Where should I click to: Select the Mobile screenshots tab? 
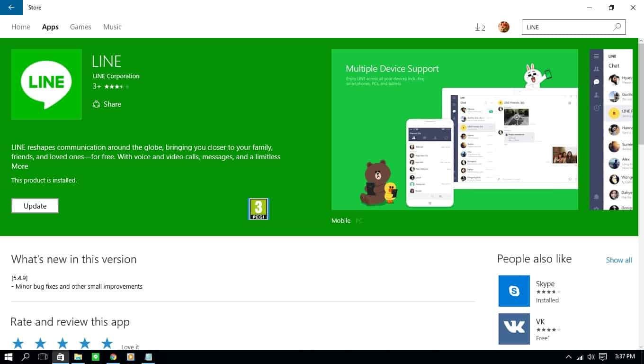[x=341, y=220]
